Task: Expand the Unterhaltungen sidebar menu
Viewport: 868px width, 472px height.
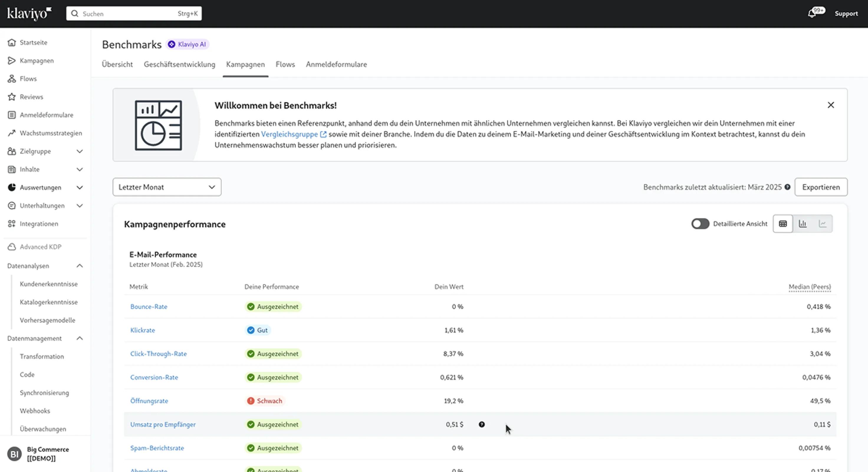Action: (80, 206)
